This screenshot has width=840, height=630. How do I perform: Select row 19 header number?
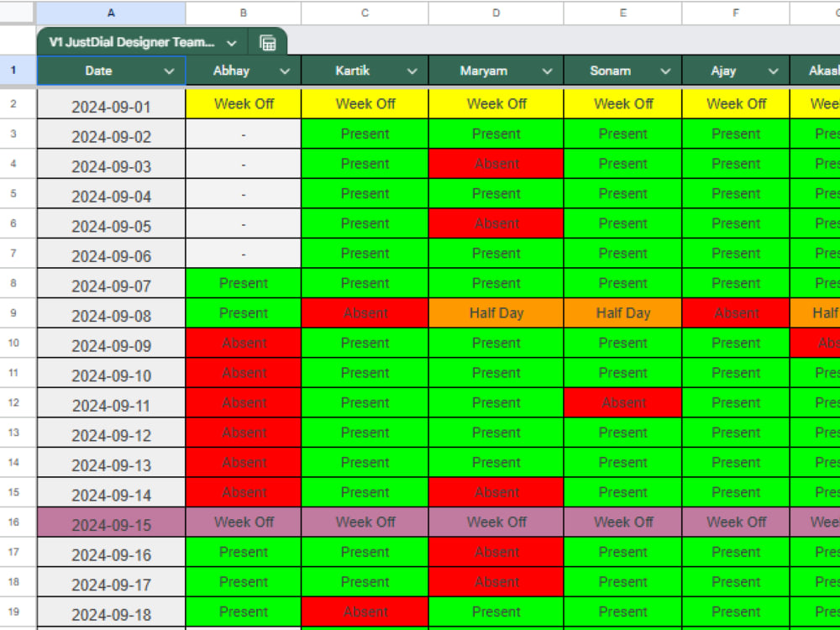[13, 612]
